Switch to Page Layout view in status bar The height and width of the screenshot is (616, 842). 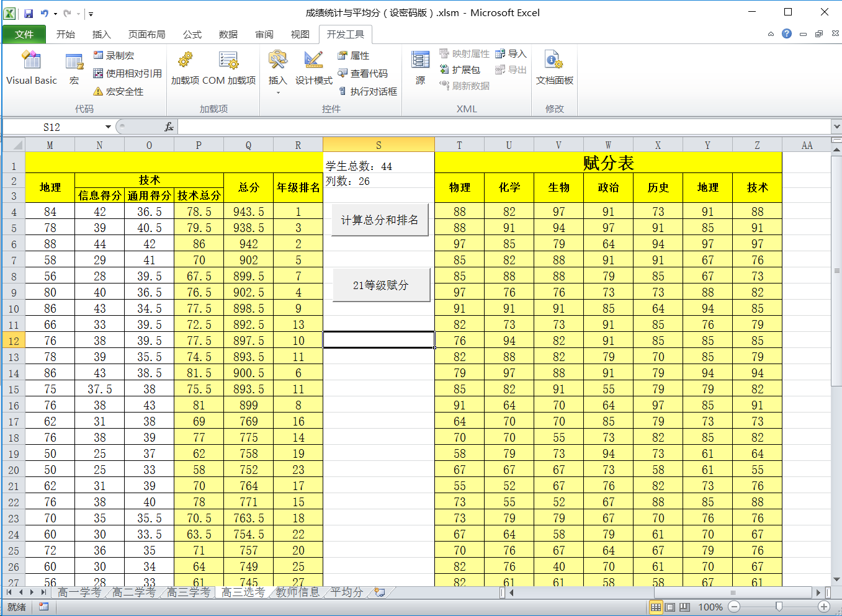pos(670,607)
